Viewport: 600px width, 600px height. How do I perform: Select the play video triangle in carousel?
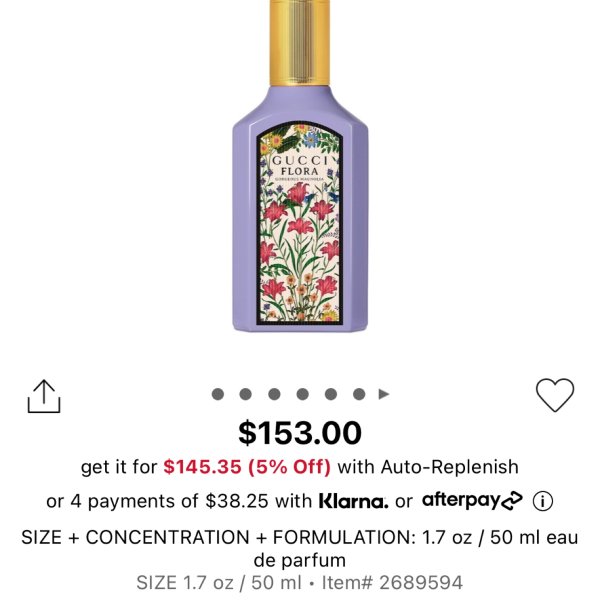point(384,394)
